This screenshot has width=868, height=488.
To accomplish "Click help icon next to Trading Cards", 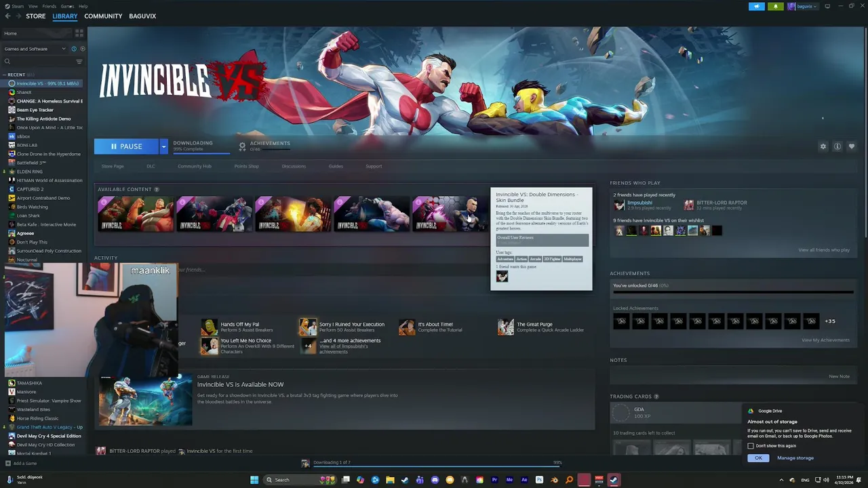I will (656, 396).
